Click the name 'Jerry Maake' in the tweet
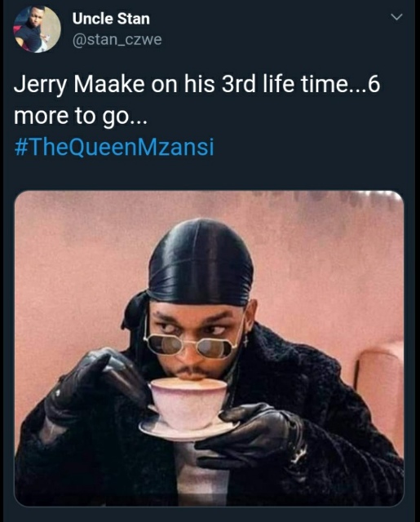 click(x=79, y=85)
